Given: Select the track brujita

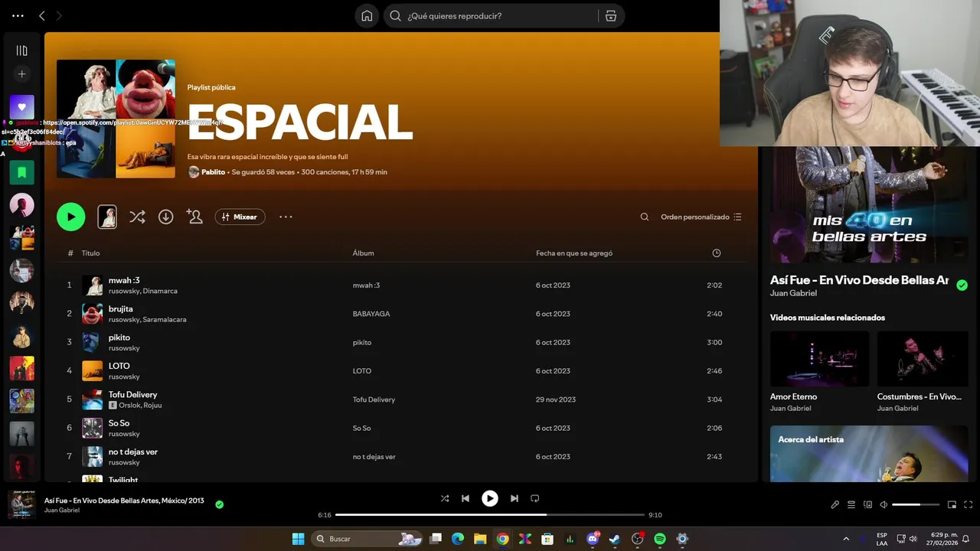Looking at the screenshot, I should 120,308.
